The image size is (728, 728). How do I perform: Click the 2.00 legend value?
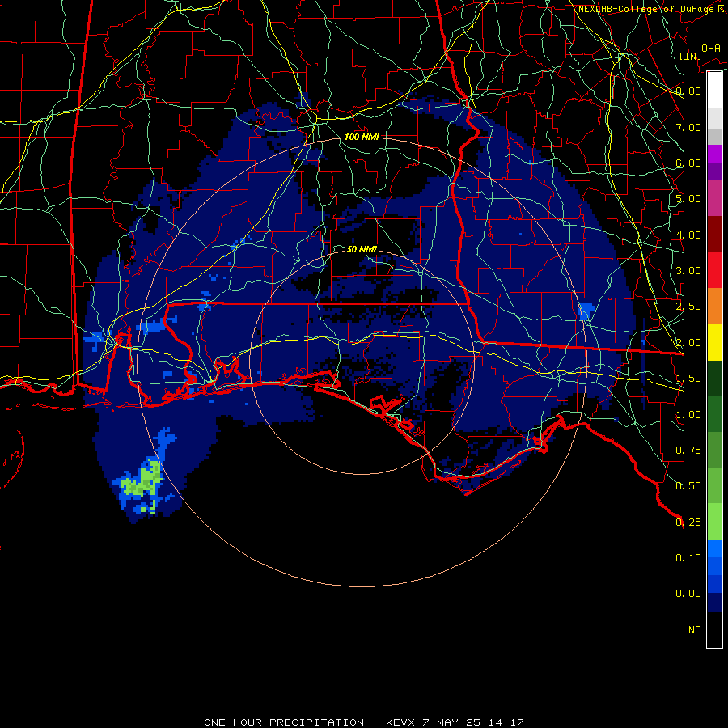coord(688,343)
